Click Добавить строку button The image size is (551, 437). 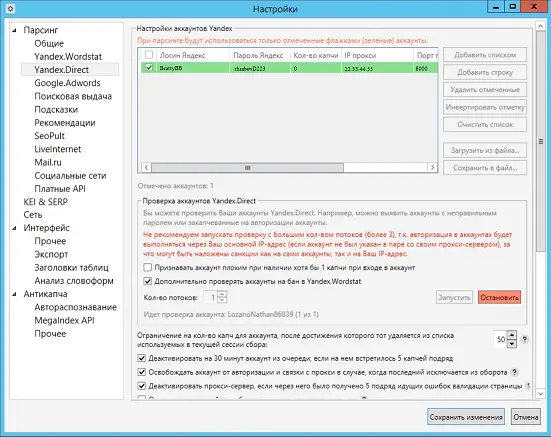point(485,72)
